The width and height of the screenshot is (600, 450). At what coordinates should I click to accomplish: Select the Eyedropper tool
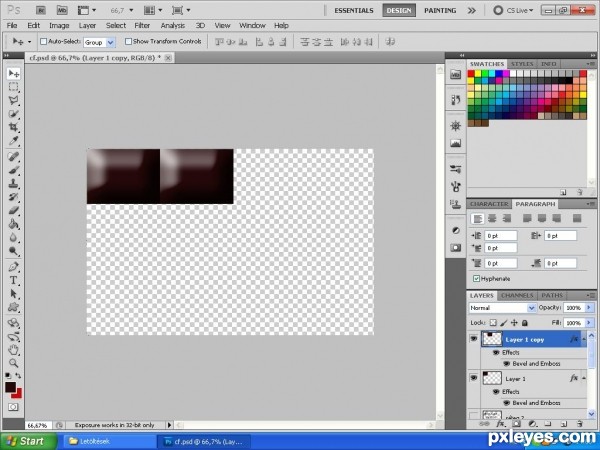point(13,141)
